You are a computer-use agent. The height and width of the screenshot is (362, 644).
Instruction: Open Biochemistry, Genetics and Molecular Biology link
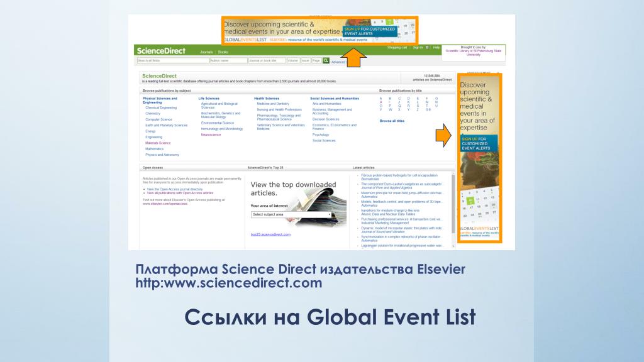tap(221, 115)
